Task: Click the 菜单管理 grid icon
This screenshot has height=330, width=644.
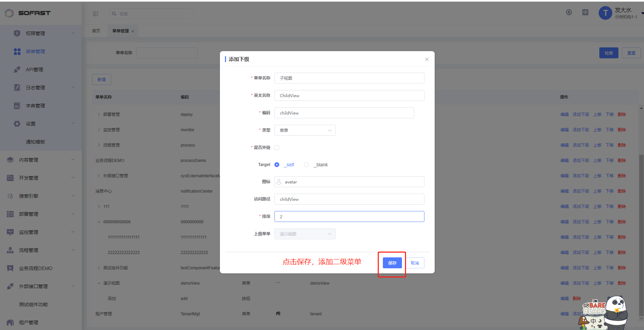Action: [x=17, y=51]
